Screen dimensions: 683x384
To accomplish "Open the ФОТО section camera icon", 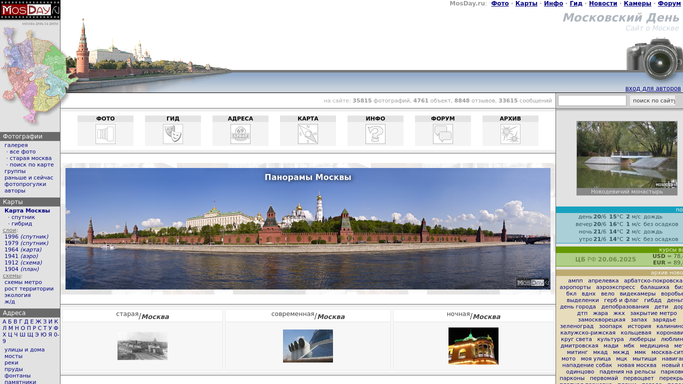I will pos(105,134).
